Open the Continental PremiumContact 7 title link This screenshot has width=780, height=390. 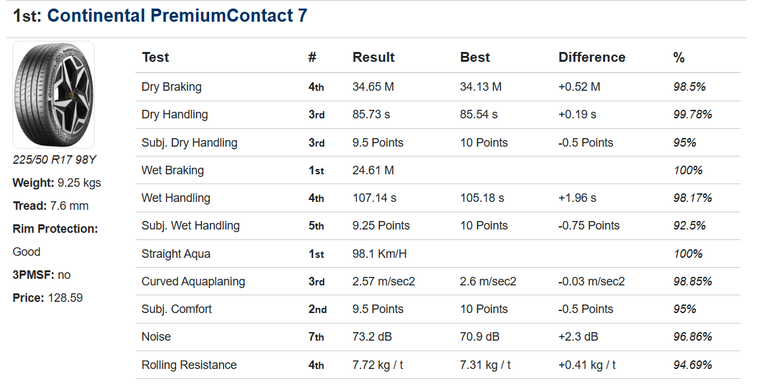177,15
